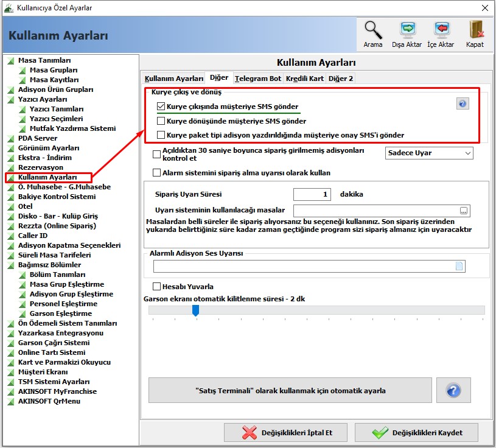This screenshot has width=496, height=448.
Task: Click the İçe Aktar import icon
Action: (x=441, y=30)
